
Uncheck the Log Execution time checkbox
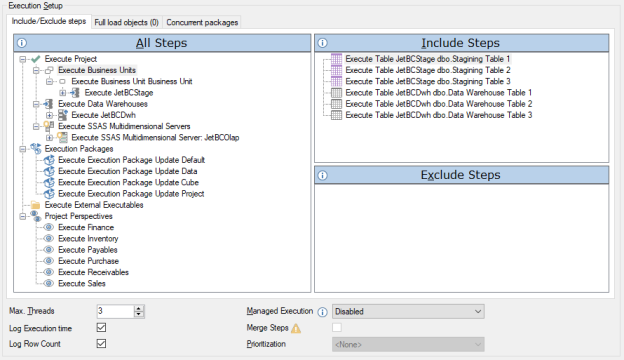101,328
